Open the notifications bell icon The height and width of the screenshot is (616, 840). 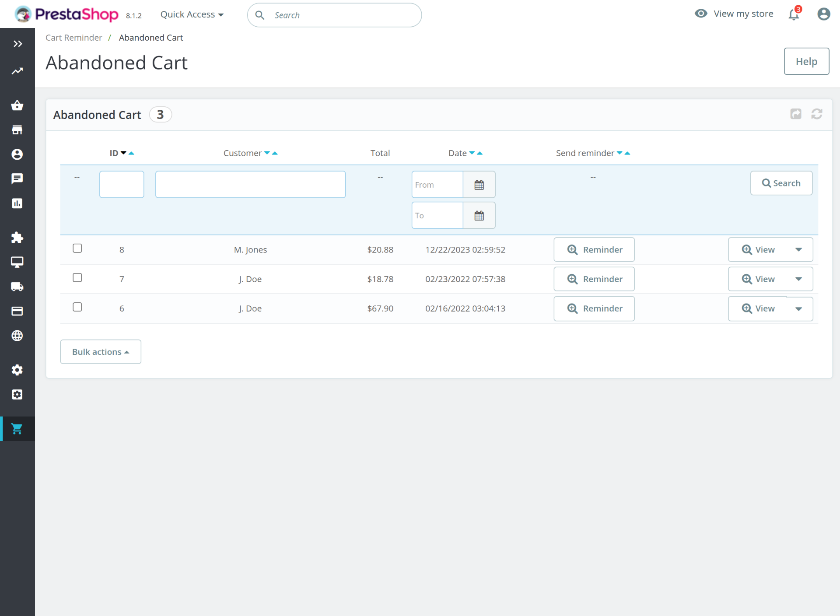794,14
